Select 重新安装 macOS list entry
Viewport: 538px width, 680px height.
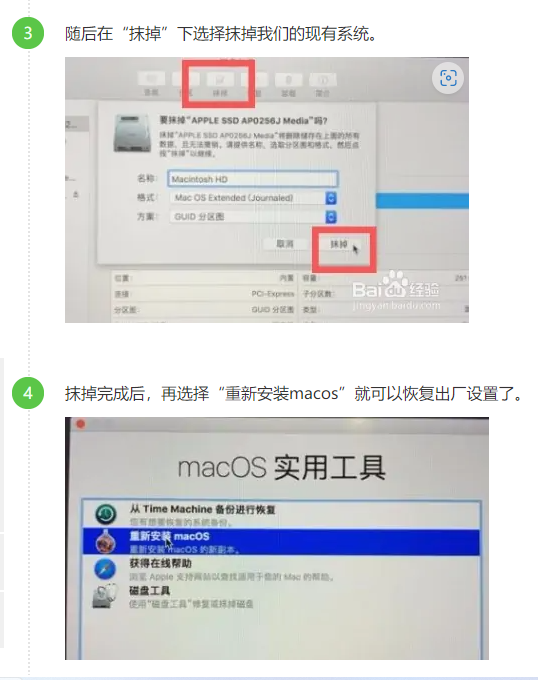coord(281,542)
